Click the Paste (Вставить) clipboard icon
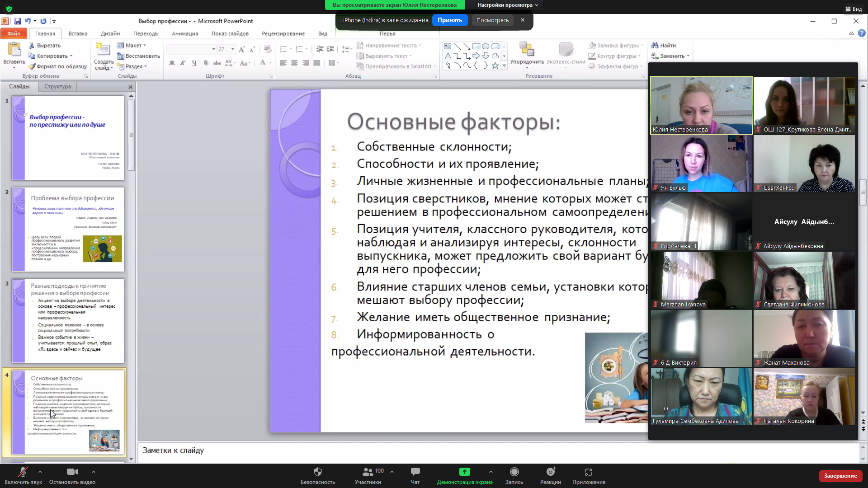The height and width of the screenshot is (488, 868). pyautogui.click(x=14, y=50)
